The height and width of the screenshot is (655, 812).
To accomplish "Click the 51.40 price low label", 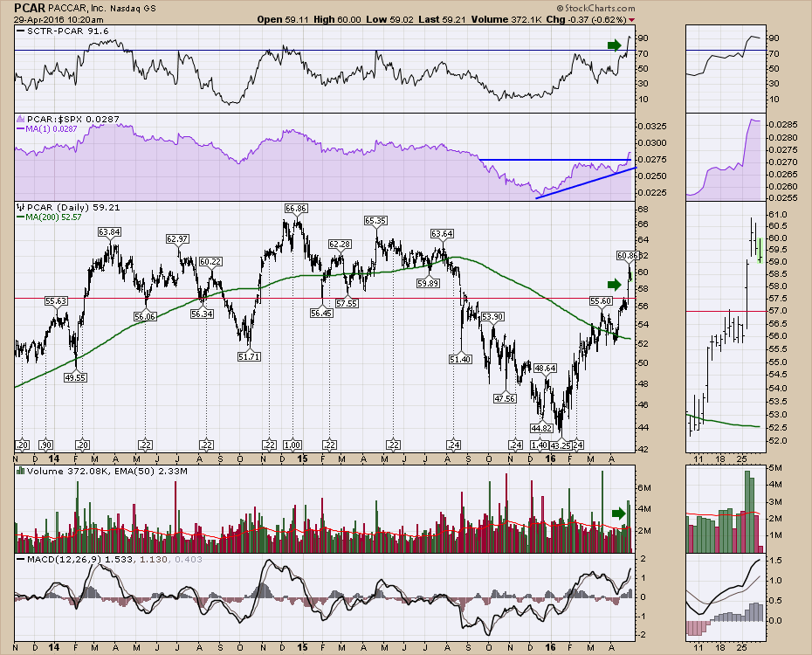I will (460, 359).
